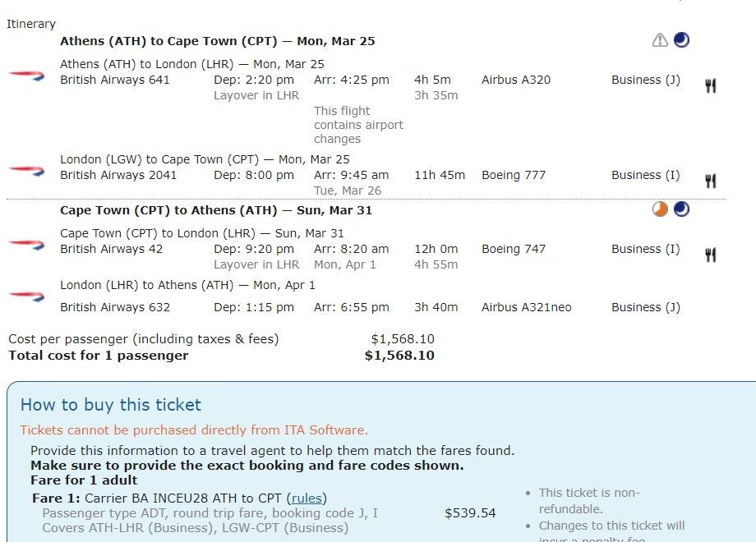
Task: Open the Fare 1 rules link
Action: click(307, 498)
